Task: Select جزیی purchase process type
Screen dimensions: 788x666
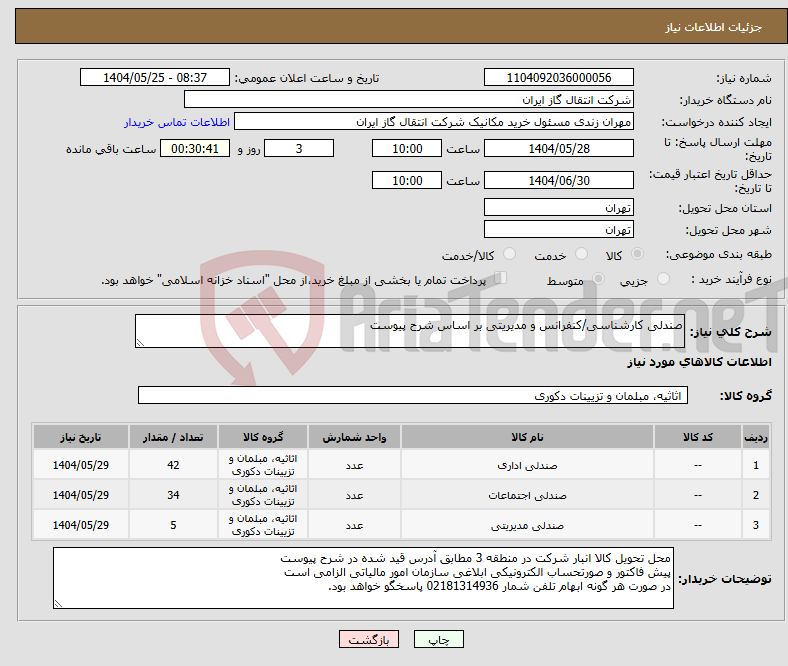Action: pyautogui.click(x=664, y=281)
